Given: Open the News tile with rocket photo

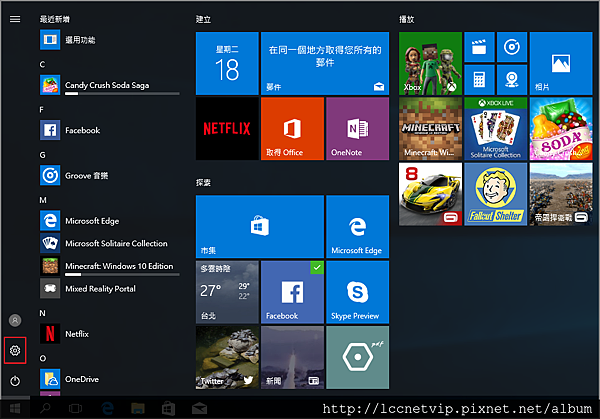Looking at the screenshot, I should click(292, 357).
